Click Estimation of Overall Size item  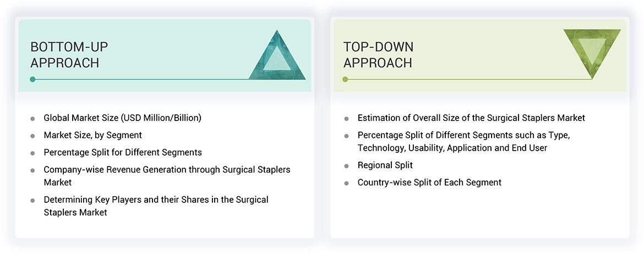pos(471,118)
